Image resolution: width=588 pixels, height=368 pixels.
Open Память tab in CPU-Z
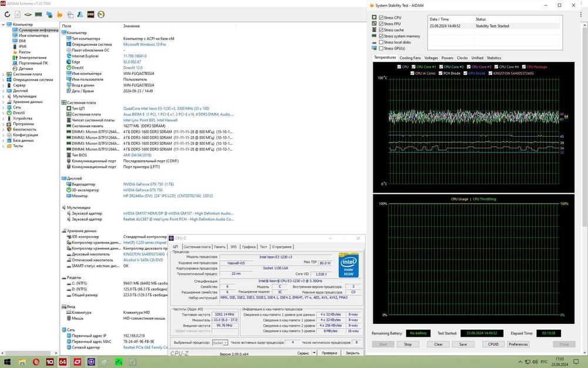[220, 247]
